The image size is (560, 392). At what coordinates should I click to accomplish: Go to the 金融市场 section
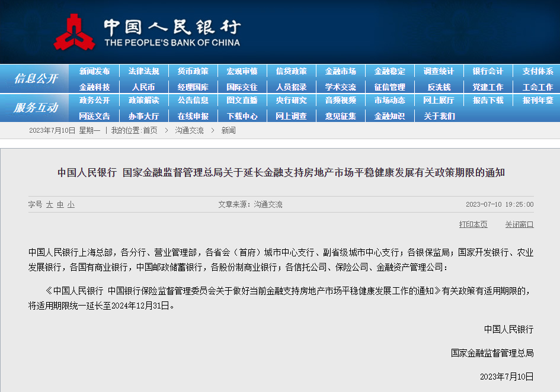(340, 71)
